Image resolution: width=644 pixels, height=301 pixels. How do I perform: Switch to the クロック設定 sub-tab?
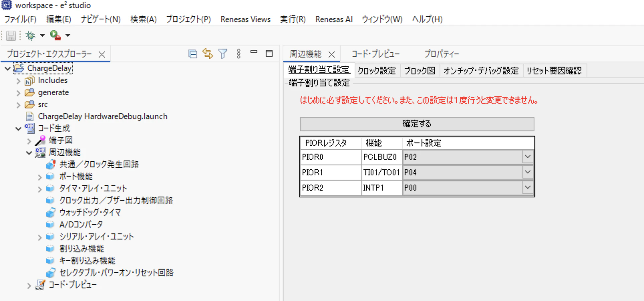[376, 71]
